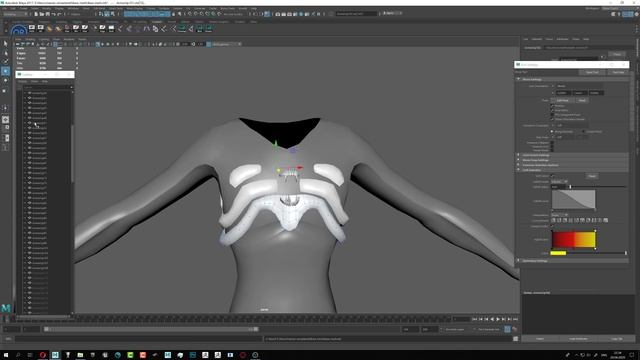This screenshot has height=360, width=640.
Task: Expand the Symmetry Settings section
Action: [571, 261]
